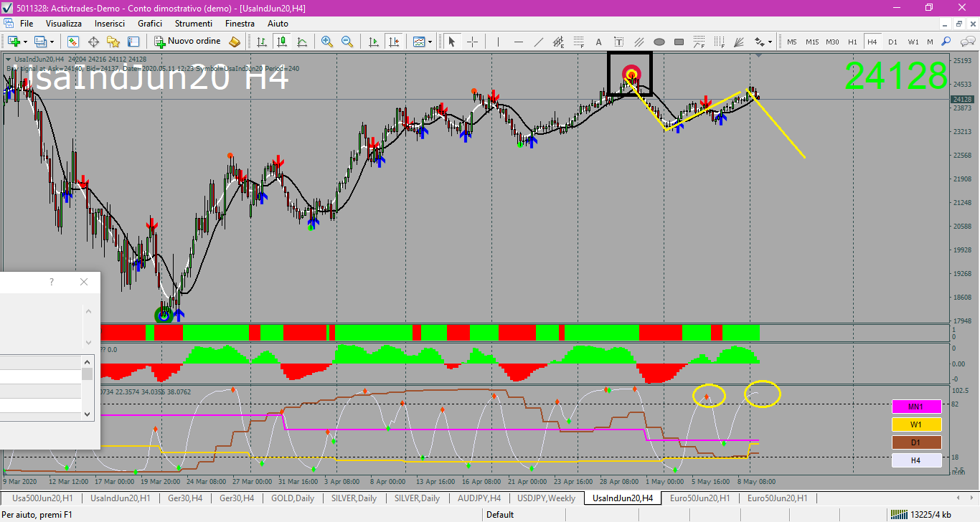Toggle the Terminal panel icon
Viewport: 980px width, 522px height.
click(x=133, y=42)
